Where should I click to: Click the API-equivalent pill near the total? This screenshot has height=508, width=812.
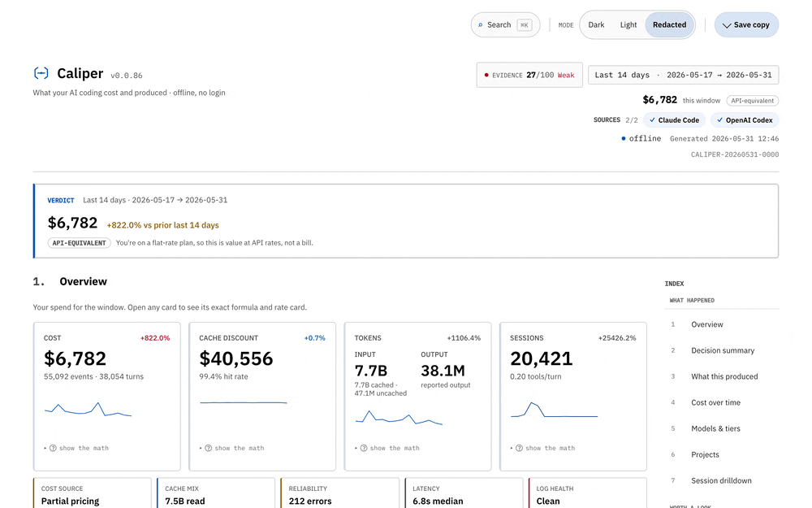point(753,101)
